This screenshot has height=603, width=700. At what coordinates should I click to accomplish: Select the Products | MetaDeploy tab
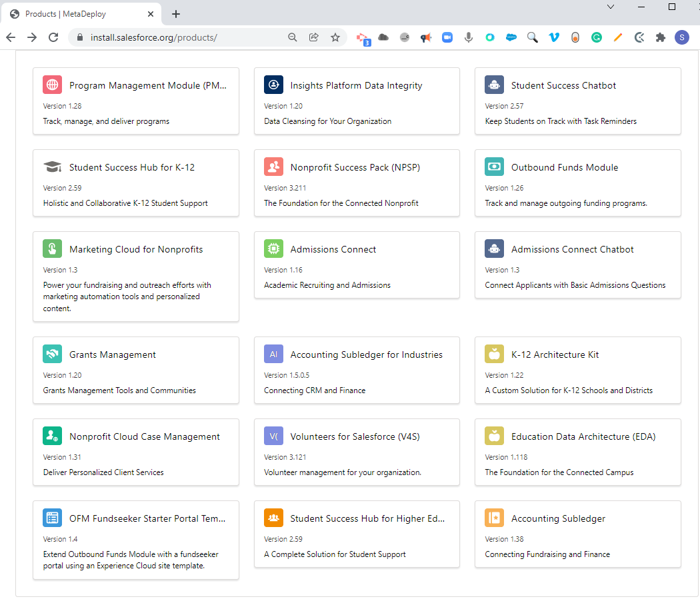[81, 14]
